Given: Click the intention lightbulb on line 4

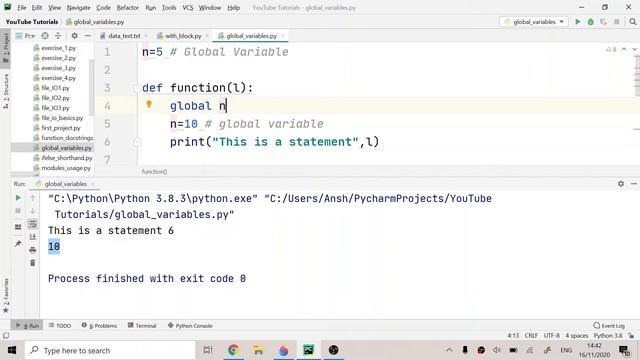Looking at the screenshot, I should (x=149, y=104).
